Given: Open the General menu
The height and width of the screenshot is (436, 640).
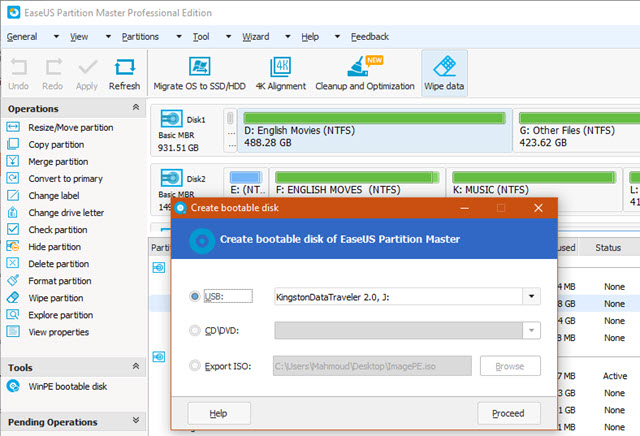Looking at the screenshot, I should tap(22, 37).
